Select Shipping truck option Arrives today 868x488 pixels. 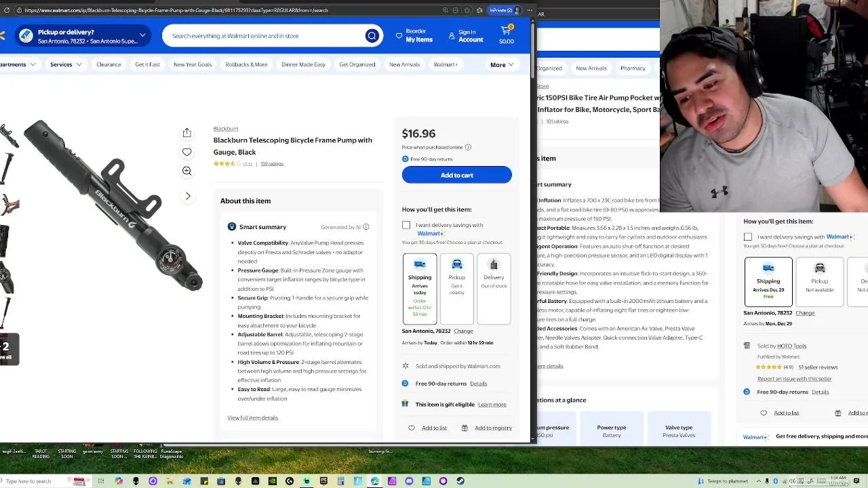[x=420, y=289]
